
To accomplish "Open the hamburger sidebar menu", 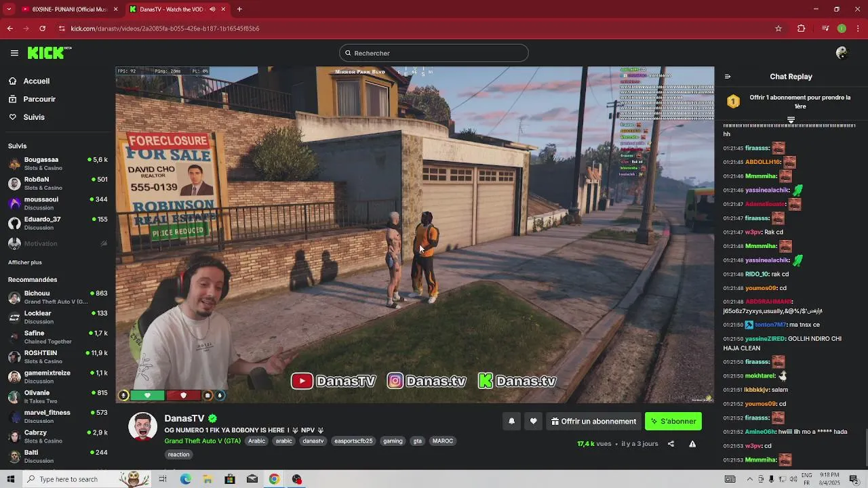I will [x=14, y=53].
